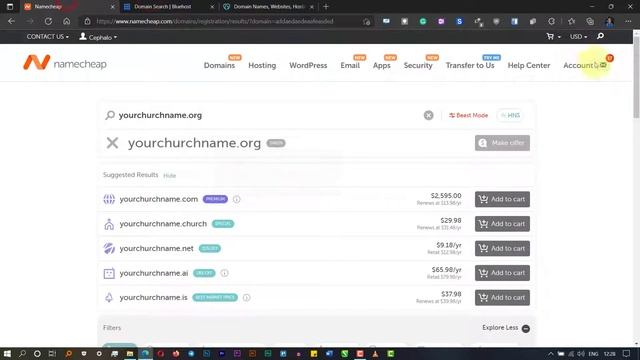The image size is (640, 360).
Task: Open the USD currency dropdown
Action: tap(578, 37)
